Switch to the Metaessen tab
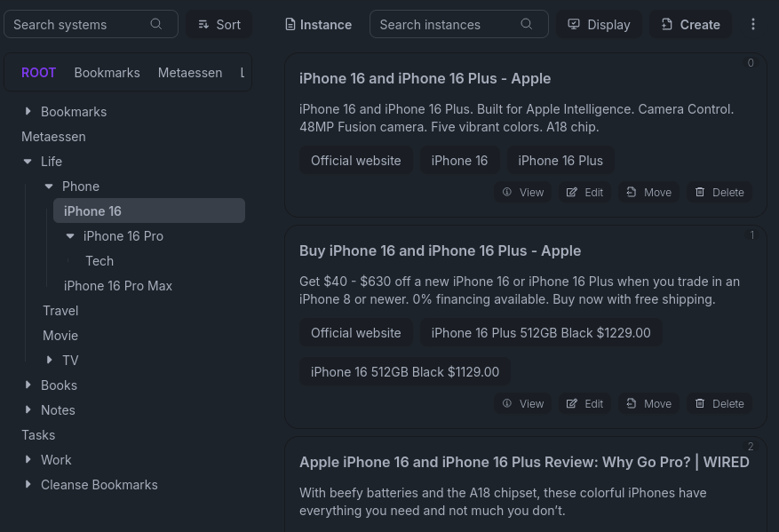The width and height of the screenshot is (779, 532). click(190, 72)
